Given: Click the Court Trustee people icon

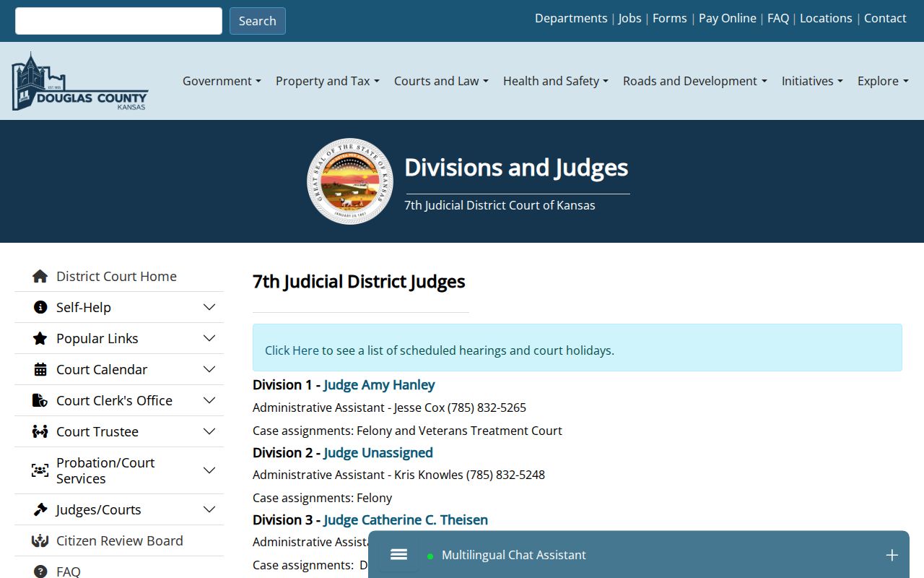Looking at the screenshot, I should (x=40, y=431).
